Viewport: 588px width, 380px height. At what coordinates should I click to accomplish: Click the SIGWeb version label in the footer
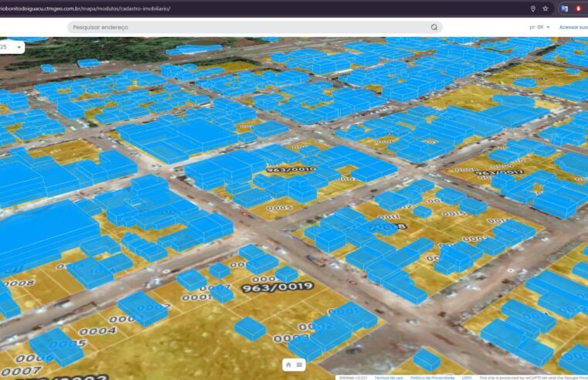tap(352, 377)
